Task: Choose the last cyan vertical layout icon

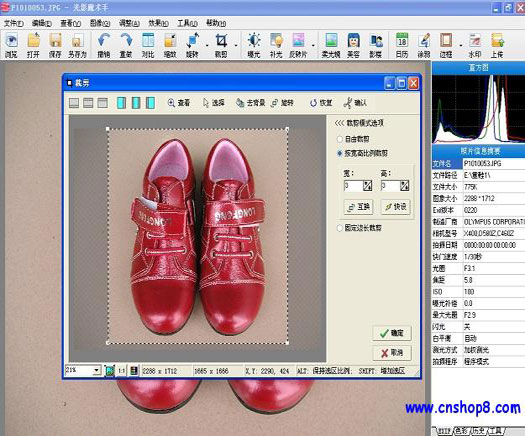Action: click(150, 103)
